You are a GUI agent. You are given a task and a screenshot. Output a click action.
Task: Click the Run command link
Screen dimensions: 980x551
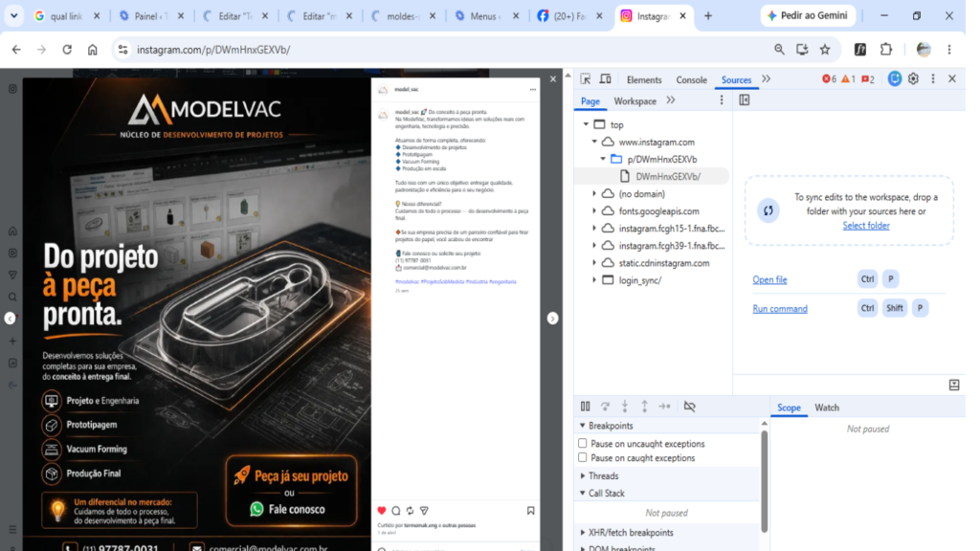779,309
